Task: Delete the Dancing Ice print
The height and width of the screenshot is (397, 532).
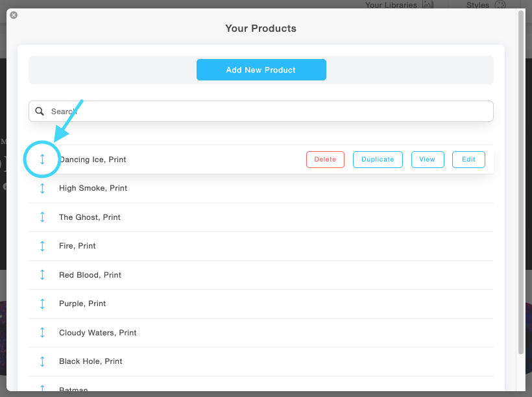Action: tap(325, 159)
